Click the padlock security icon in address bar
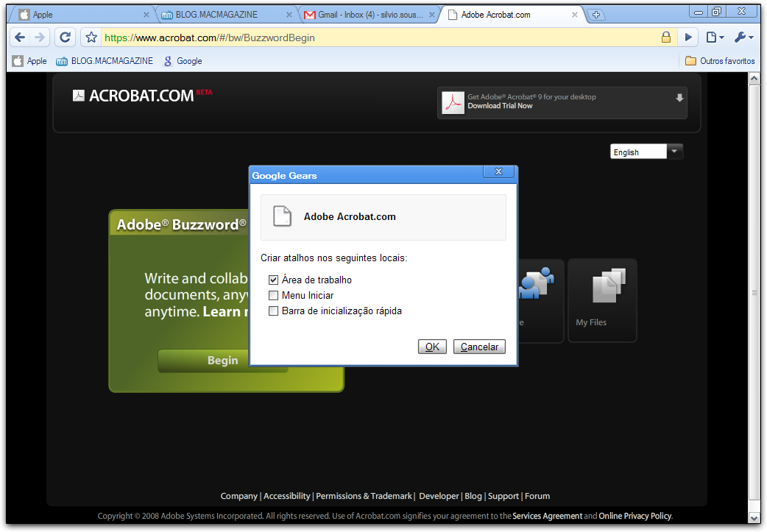This screenshot has height=532, width=767. [x=665, y=38]
